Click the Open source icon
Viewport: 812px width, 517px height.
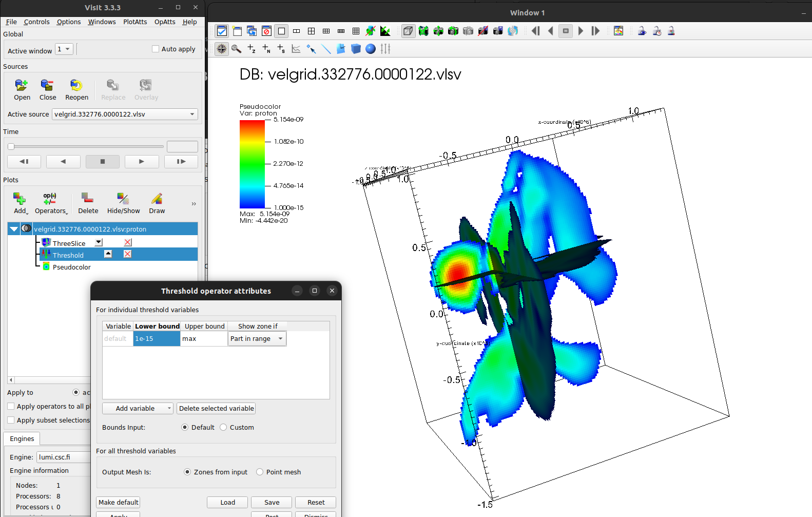pyautogui.click(x=22, y=86)
